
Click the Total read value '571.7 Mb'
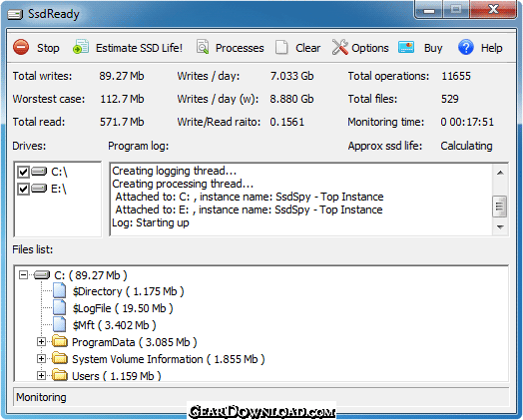point(122,122)
